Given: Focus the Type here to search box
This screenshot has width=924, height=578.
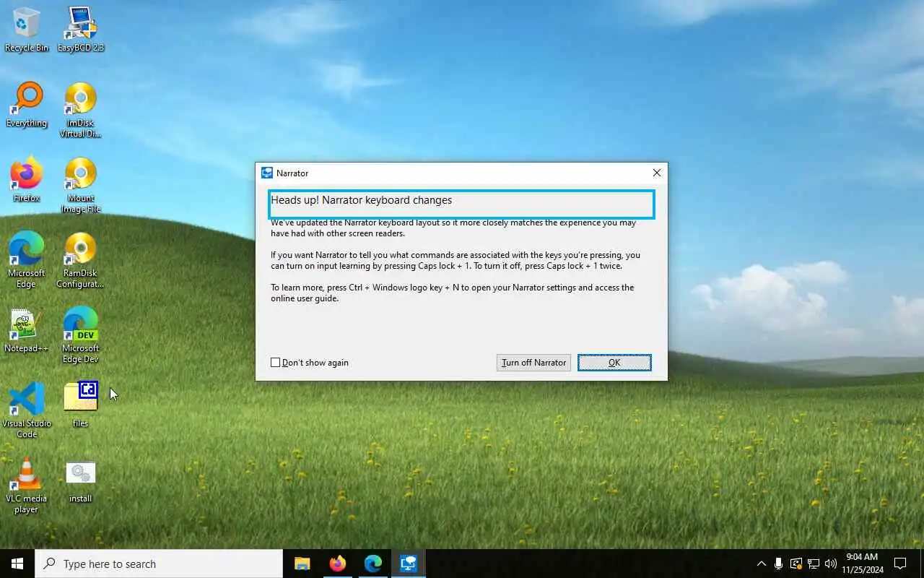Looking at the screenshot, I should pos(159,564).
